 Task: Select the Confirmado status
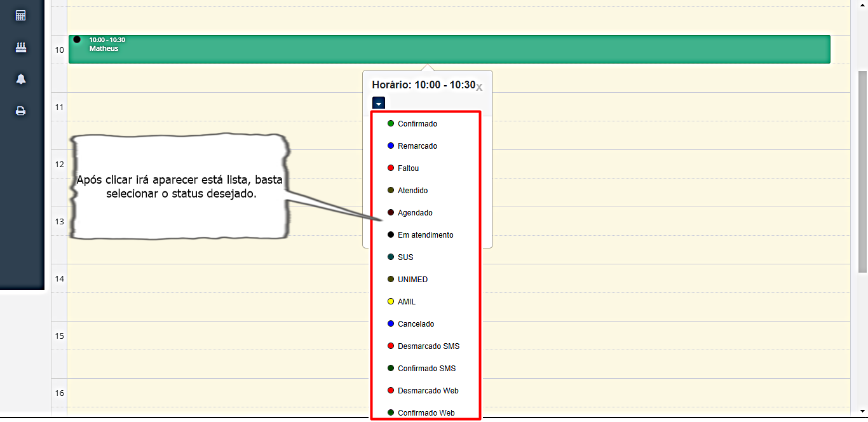point(417,124)
